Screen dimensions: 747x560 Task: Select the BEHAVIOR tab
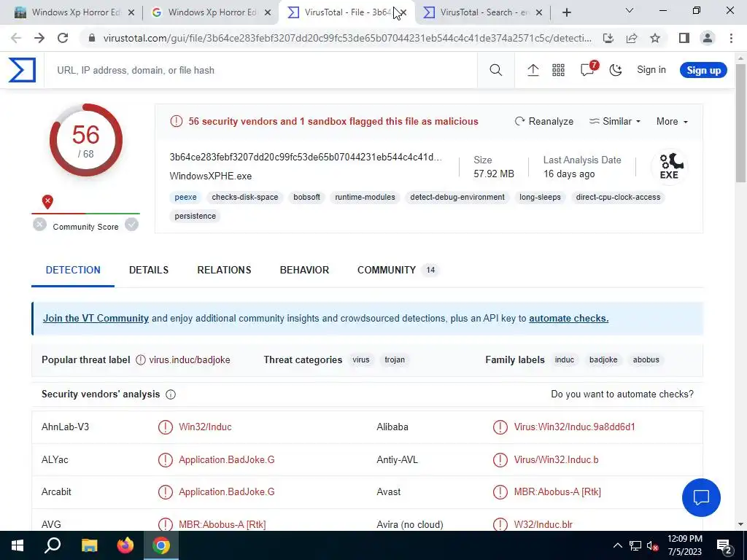pyautogui.click(x=304, y=270)
